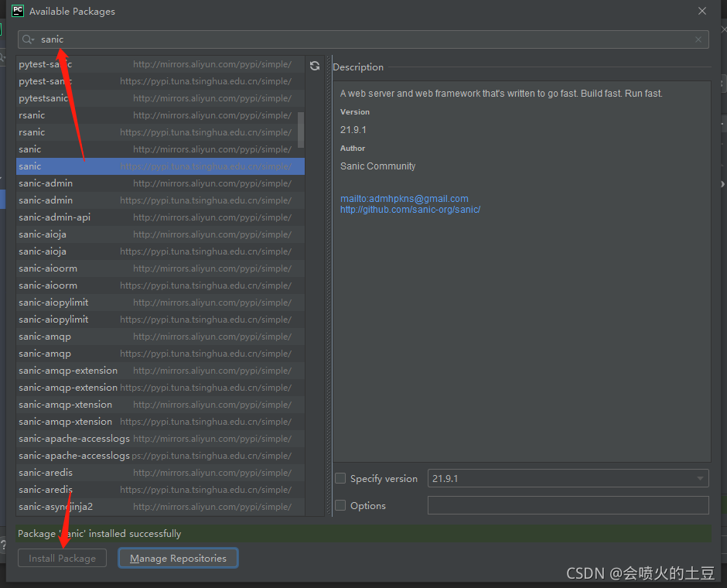Select rsanic from the aliyun mirror
This screenshot has width=727, height=588.
(x=160, y=115)
